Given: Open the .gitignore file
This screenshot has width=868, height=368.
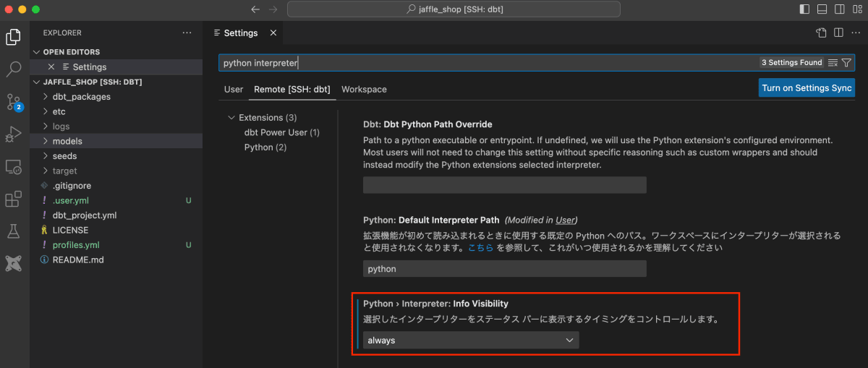Looking at the screenshot, I should (x=116, y=185).
